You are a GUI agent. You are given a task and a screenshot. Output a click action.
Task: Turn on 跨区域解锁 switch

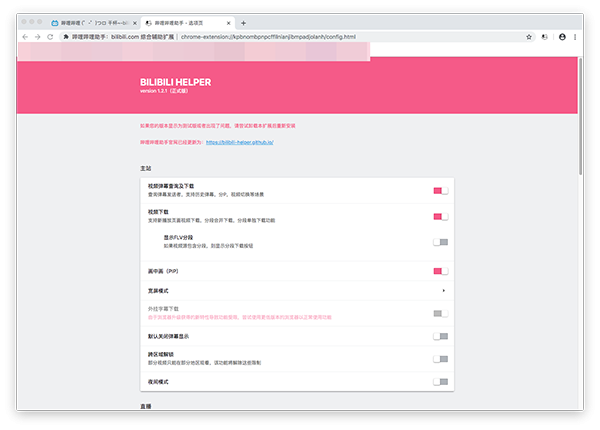[440, 359]
